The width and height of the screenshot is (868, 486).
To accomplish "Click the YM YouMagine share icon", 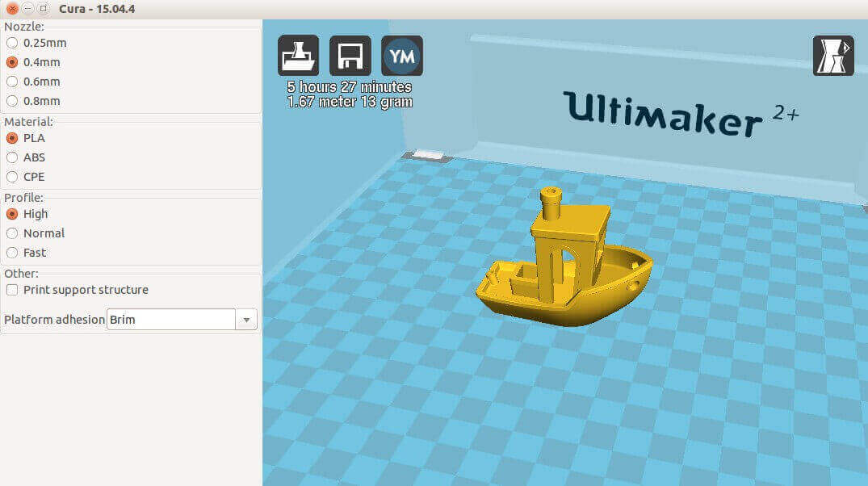I will click(402, 56).
